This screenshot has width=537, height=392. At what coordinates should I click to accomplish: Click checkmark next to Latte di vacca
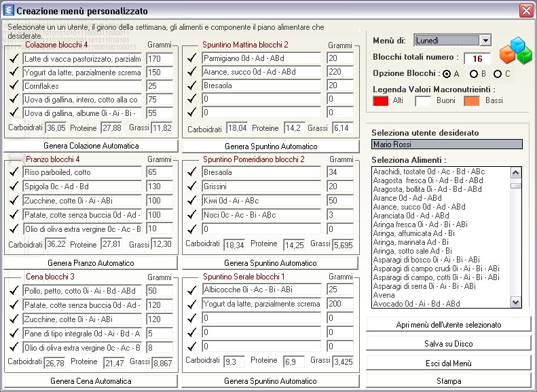point(14,58)
